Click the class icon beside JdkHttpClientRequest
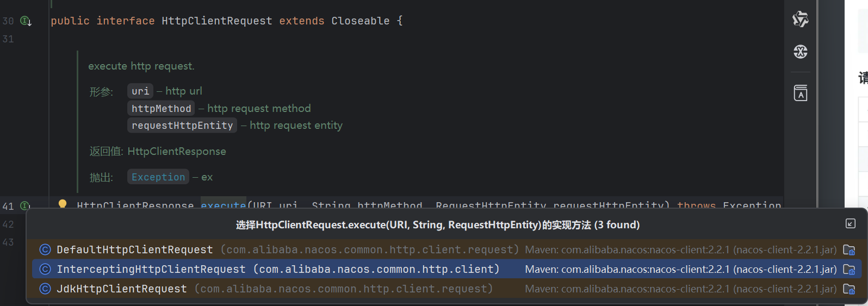The image size is (868, 306). pos(45,289)
